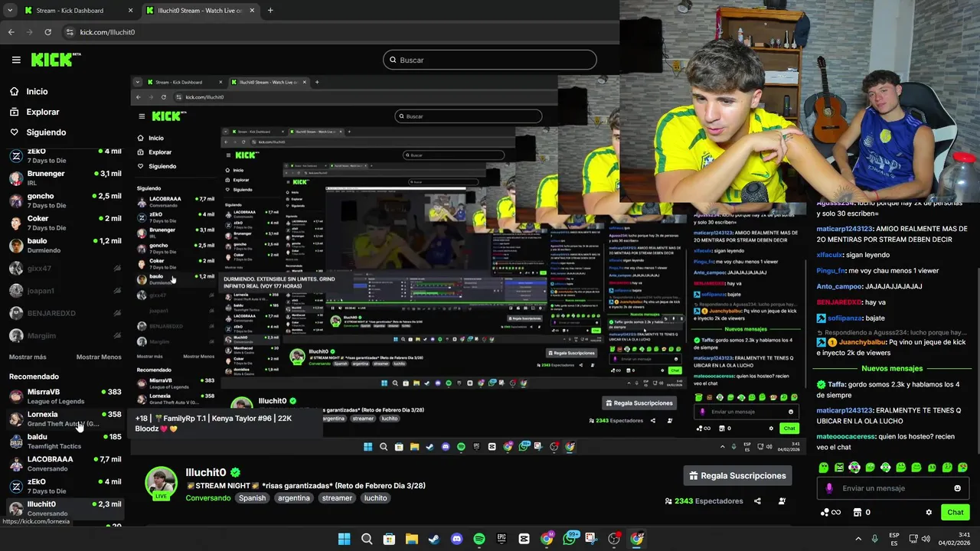
Task: Open goncho channel in the sidebar
Action: click(64, 201)
